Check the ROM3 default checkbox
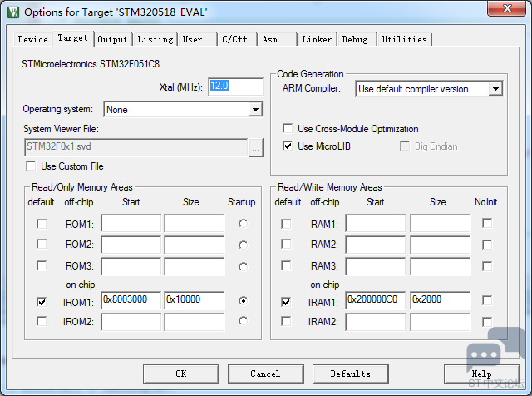 42,265
